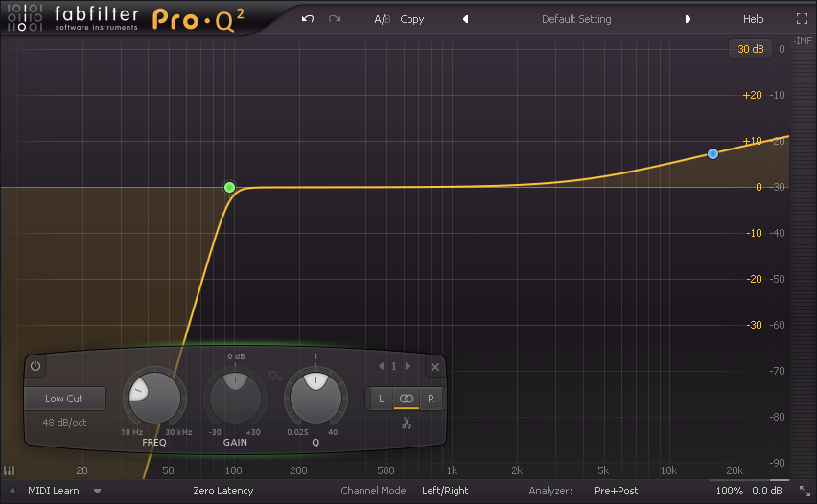Split the band with scissors icon
This screenshot has height=504, width=817.
(x=407, y=424)
